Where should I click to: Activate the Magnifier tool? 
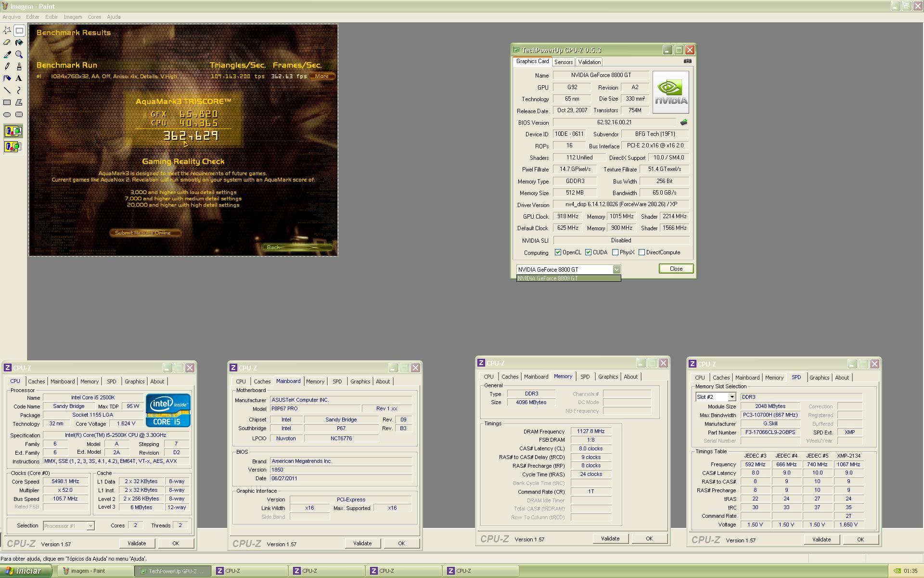click(19, 54)
